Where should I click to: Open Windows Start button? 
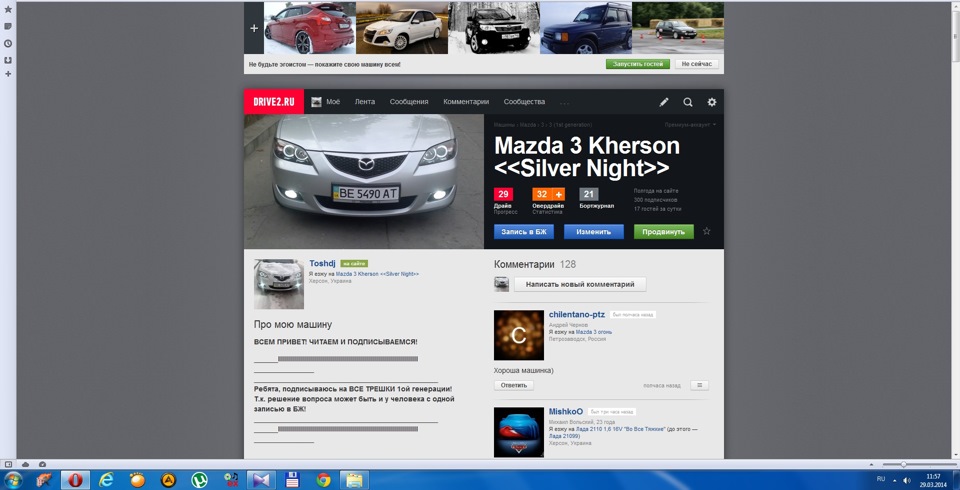12,480
